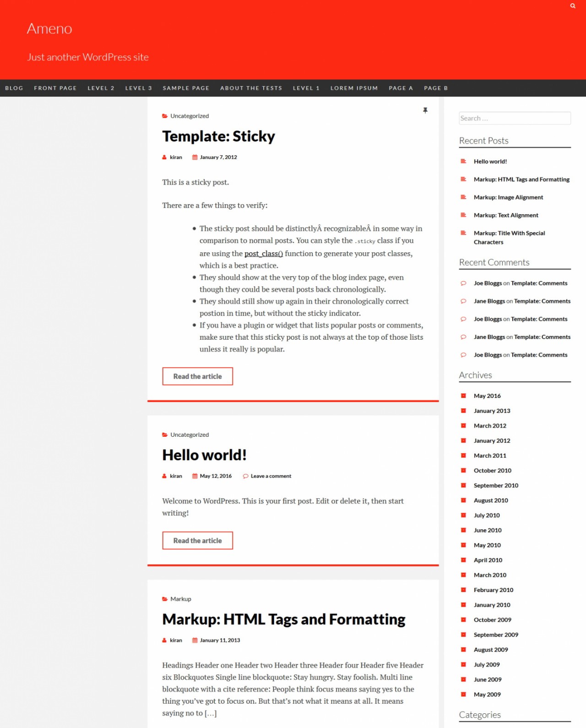Click the archive icon beside May 2009

click(x=463, y=694)
